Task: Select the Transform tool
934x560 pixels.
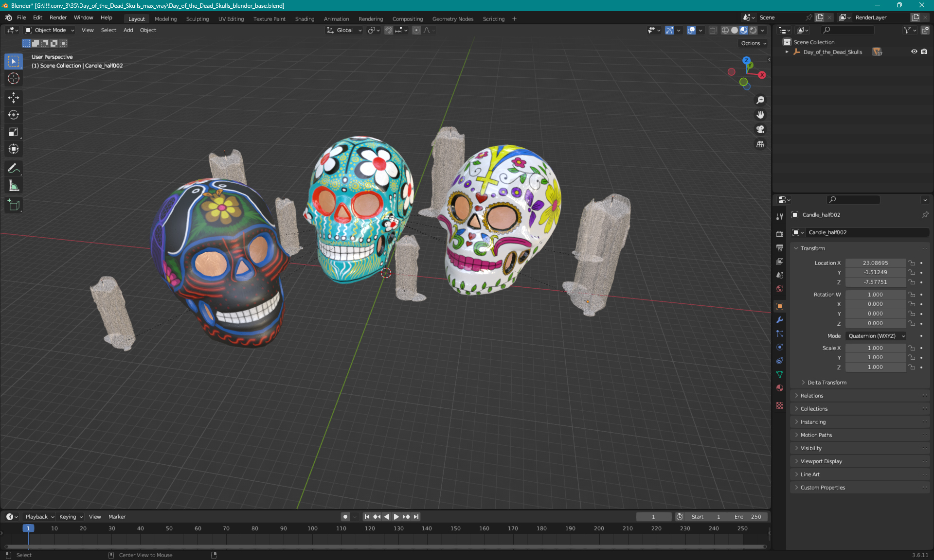Action: pos(14,149)
